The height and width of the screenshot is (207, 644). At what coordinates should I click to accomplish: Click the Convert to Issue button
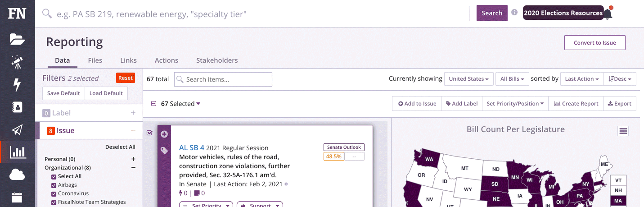coord(595,43)
